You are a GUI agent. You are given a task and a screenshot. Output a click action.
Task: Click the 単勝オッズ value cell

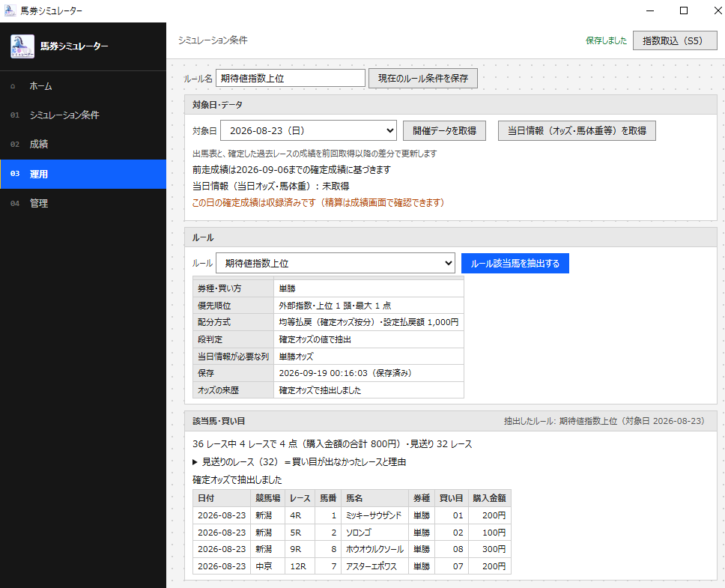pos(368,357)
